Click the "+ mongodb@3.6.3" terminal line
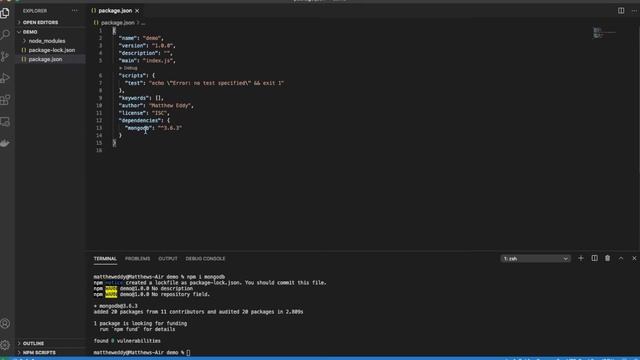This screenshot has height=360, width=640. coord(116,306)
